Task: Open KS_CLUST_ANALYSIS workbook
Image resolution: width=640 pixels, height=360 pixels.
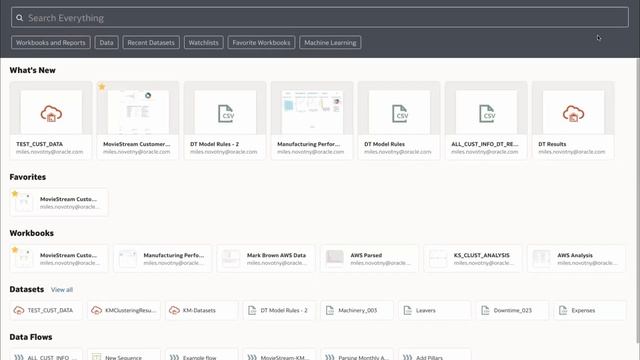Action: 473,258
